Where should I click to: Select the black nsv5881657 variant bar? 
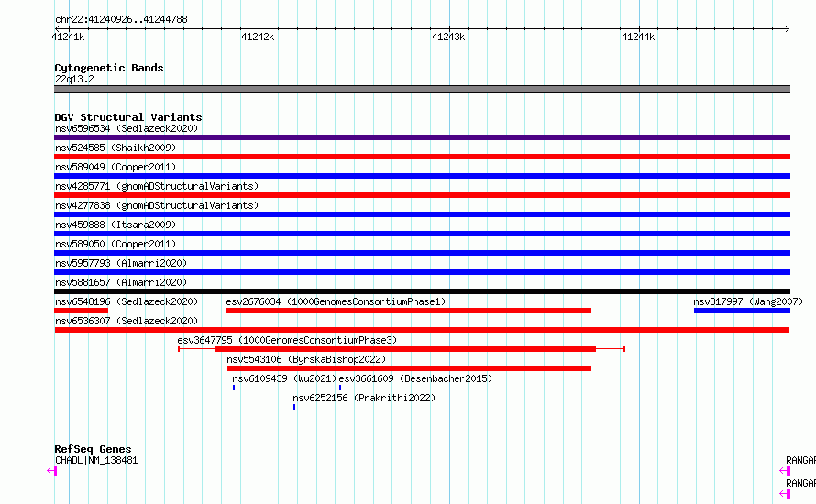[x=422, y=291]
